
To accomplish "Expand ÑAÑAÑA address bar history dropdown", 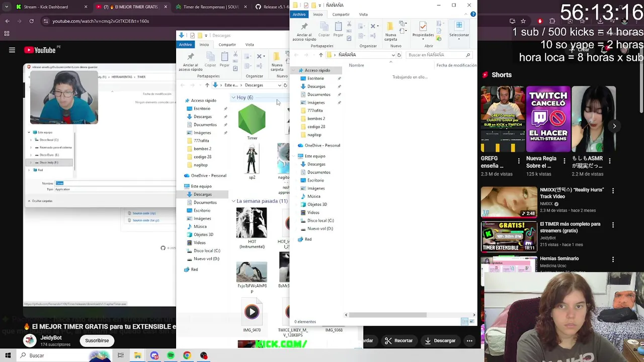I will point(393,55).
